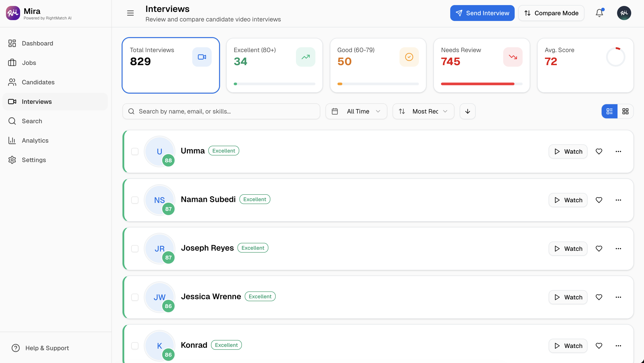The image size is (644, 363).
Task: Switch to grid view layout
Action: (625, 111)
